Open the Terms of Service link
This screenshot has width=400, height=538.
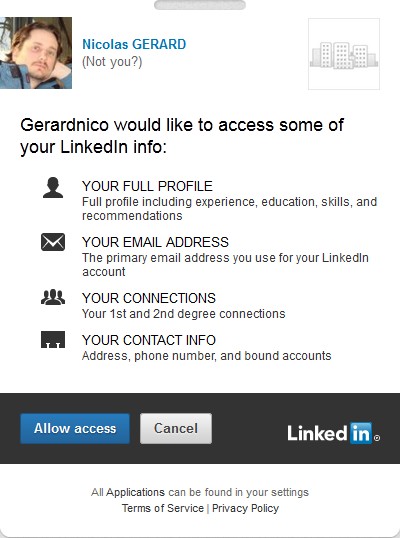click(163, 508)
